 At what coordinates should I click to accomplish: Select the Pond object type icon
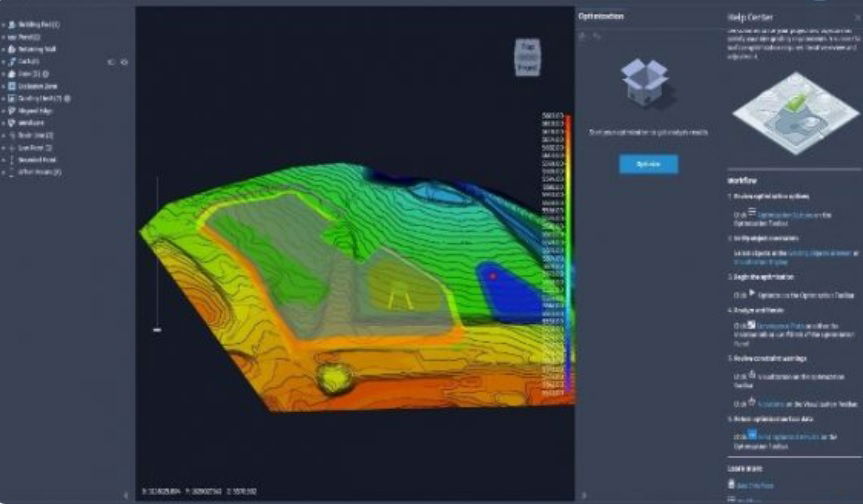pyautogui.click(x=12, y=37)
